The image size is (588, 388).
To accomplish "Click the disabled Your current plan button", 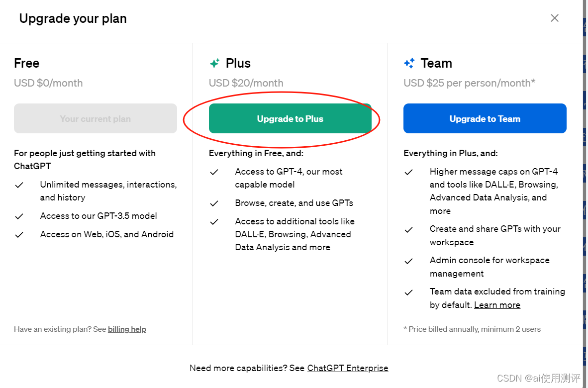I will pos(96,118).
